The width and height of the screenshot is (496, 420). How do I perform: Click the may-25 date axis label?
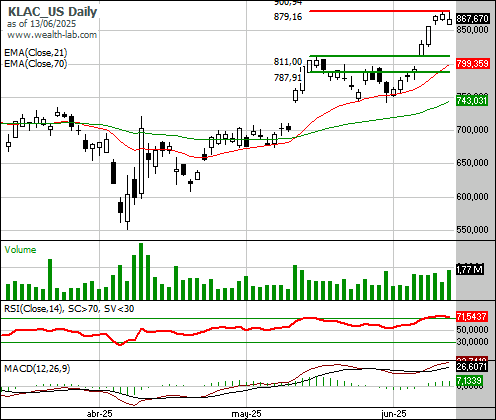click(x=246, y=414)
